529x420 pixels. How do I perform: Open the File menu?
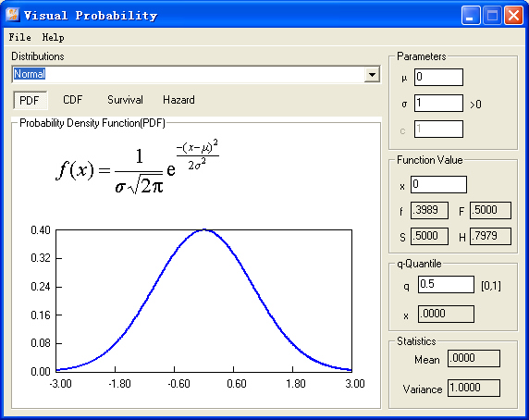20,37
